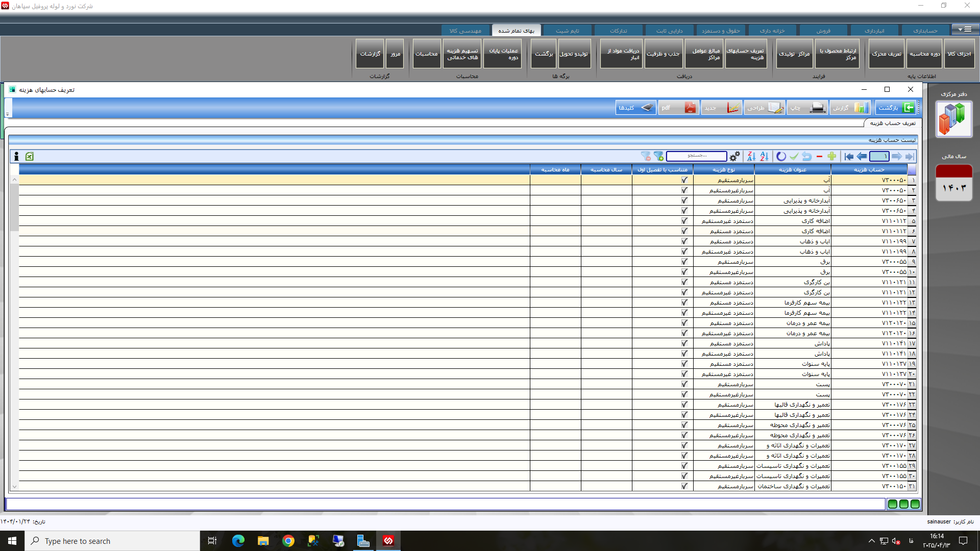Uncheck متناسب با تفصیل اول for row آب
The width and height of the screenshot is (980, 551).
[x=684, y=180]
